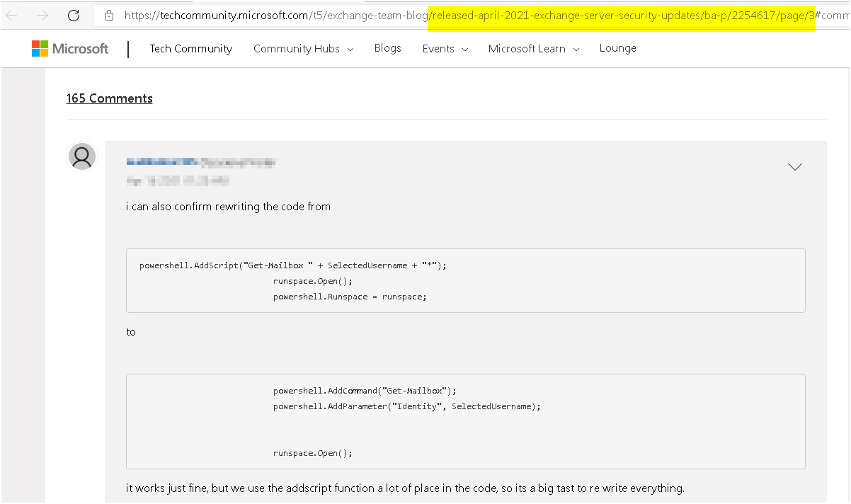851x504 pixels.
Task: Click the AddScript Get-Mailbox code line
Action: pyautogui.click(x=293, y=265)
